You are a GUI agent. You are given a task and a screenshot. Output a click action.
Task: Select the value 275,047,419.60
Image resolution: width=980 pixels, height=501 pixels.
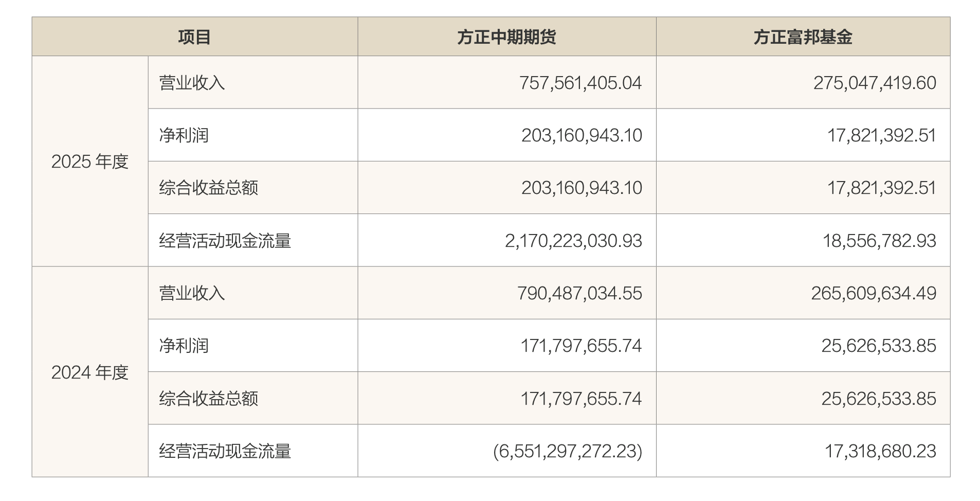pyautogui.click(x=875, y=83)
